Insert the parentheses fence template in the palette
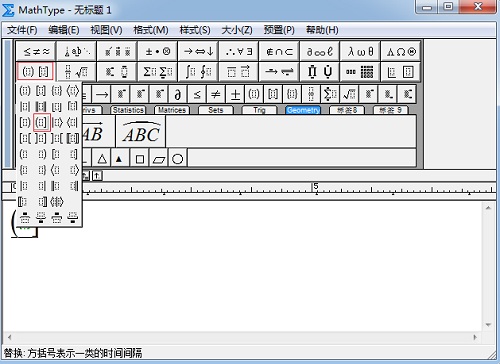The height and width of the screenshot is (364, 500). click(x=25, y=91)
